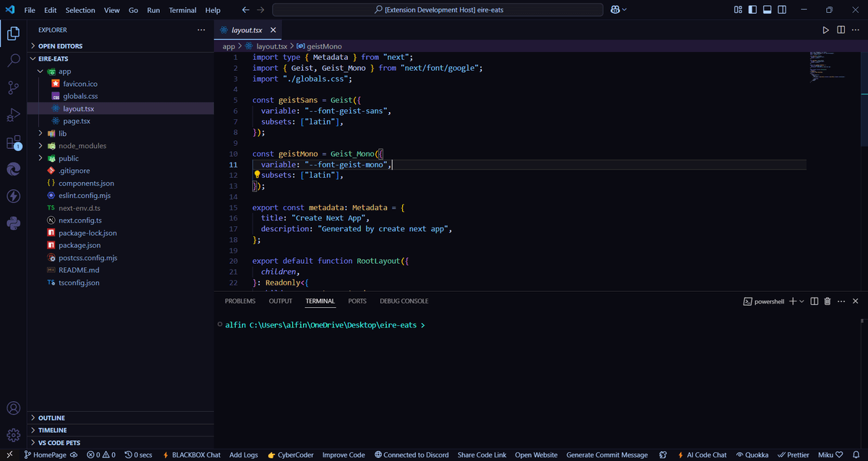Screen dimensions: 868x461
Task: Open terminal panel More Actions ellipsis
Action: tap(841, 301)
